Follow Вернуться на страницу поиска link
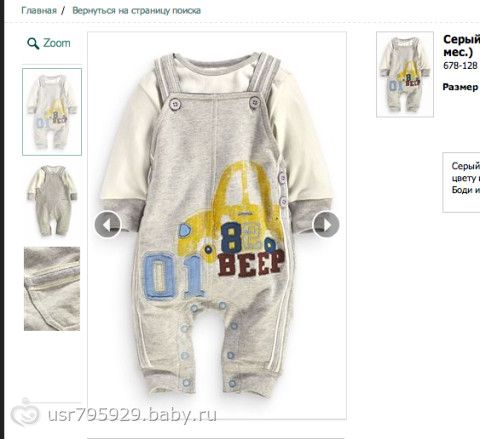480x439 pixels. click(x=137, y=11)
